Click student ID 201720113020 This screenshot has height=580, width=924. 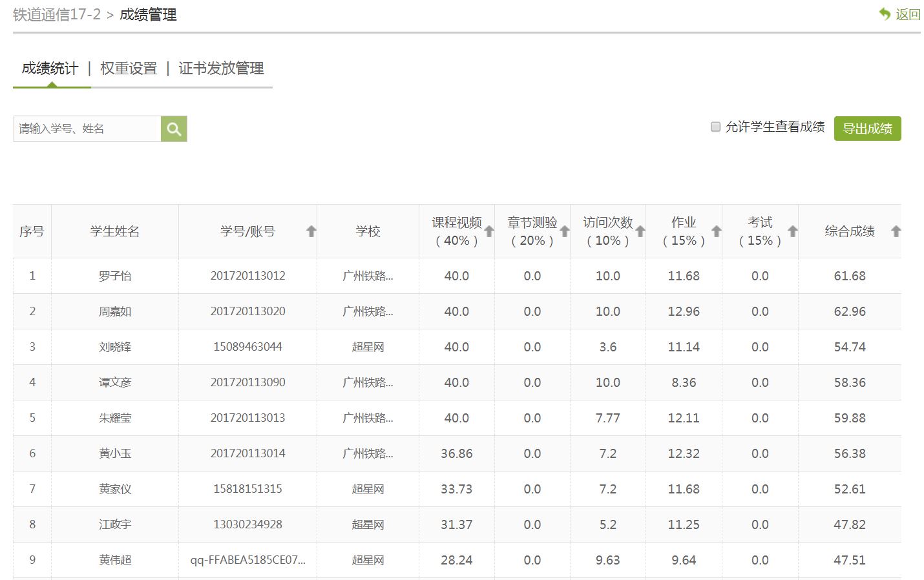247,311
